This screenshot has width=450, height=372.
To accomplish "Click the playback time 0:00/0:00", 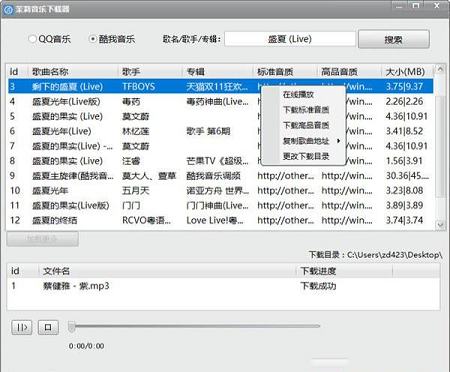I will [x=86, y=346].
